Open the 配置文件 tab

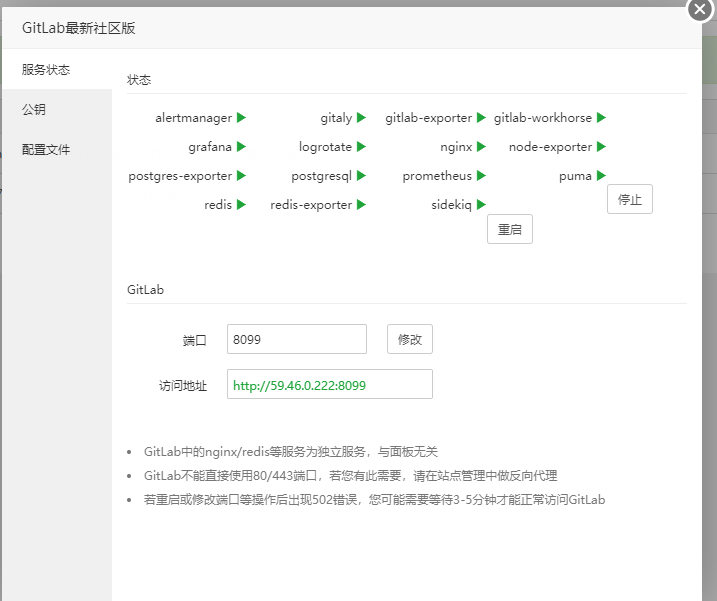[57, 150]
